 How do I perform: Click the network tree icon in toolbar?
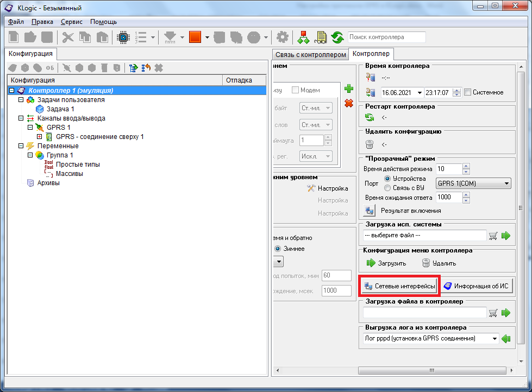pyautogui.click(x=303, y=37)
